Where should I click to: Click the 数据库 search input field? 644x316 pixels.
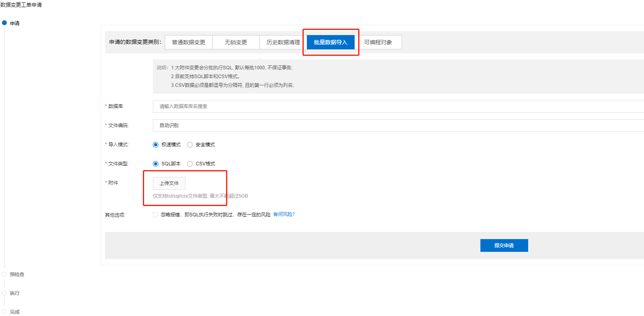[x=398, y=106]
